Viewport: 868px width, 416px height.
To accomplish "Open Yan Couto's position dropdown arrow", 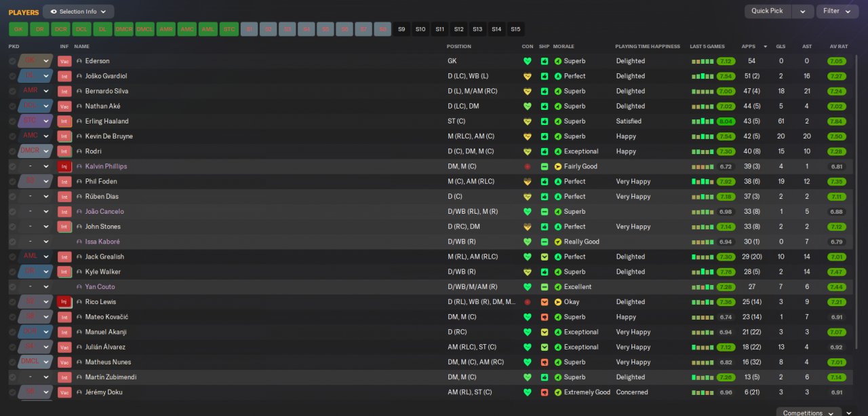I will pyautogui.click(x=46, y=287).
